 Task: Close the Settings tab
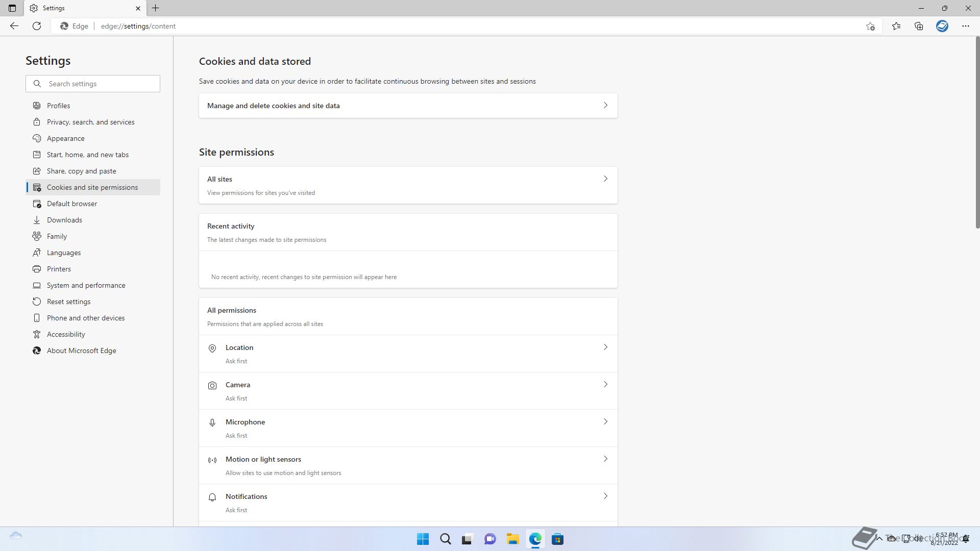pyautogui.click(x=138, y=8)
